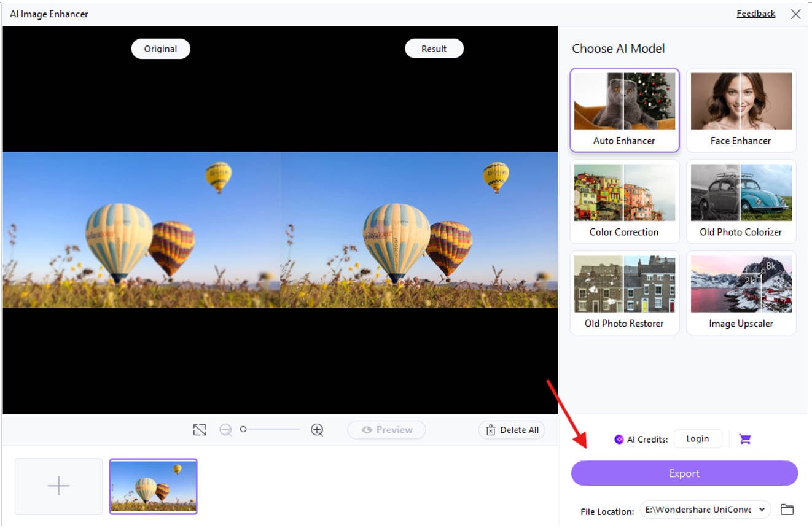Choose the Auto Enhancer model
The width and height of the screenshot is (812, 528).
[625, 110]
